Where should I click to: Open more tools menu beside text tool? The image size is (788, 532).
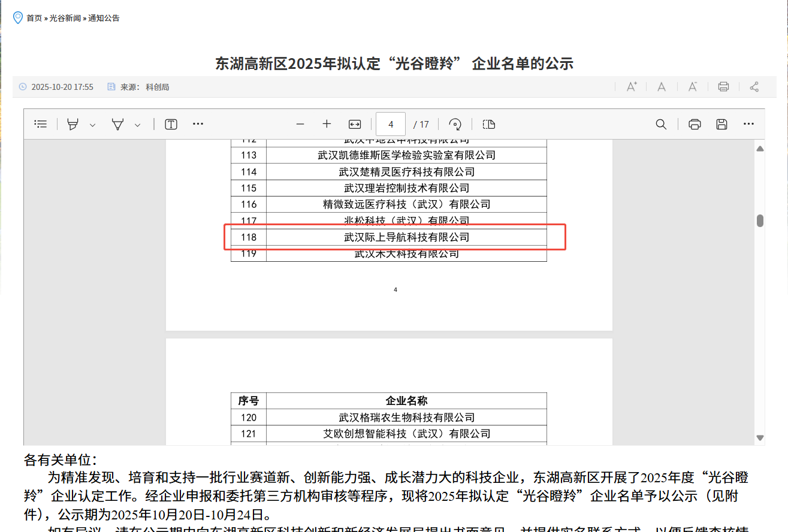pyautogui.click(x=198, y=124)
